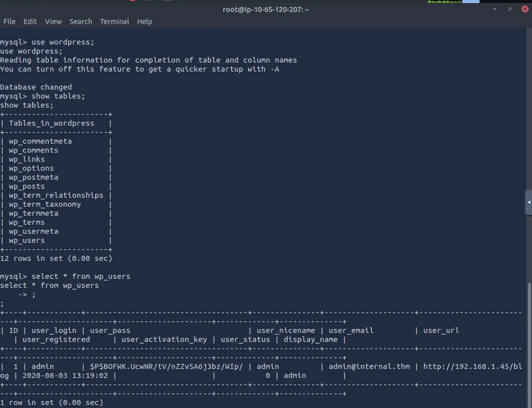The width and height of the screenshot is (532, 408).
Task: Open the Edit menu
Action: tap(30, 22)
